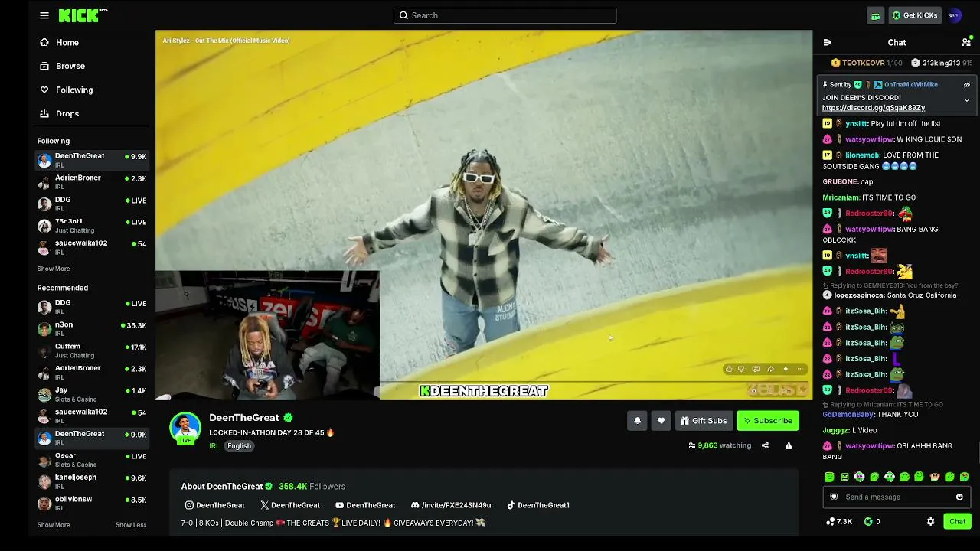The image size is (980, 551).
Task: Open the 75c3nt1 channel in Following
Action: tap(92, 226)
